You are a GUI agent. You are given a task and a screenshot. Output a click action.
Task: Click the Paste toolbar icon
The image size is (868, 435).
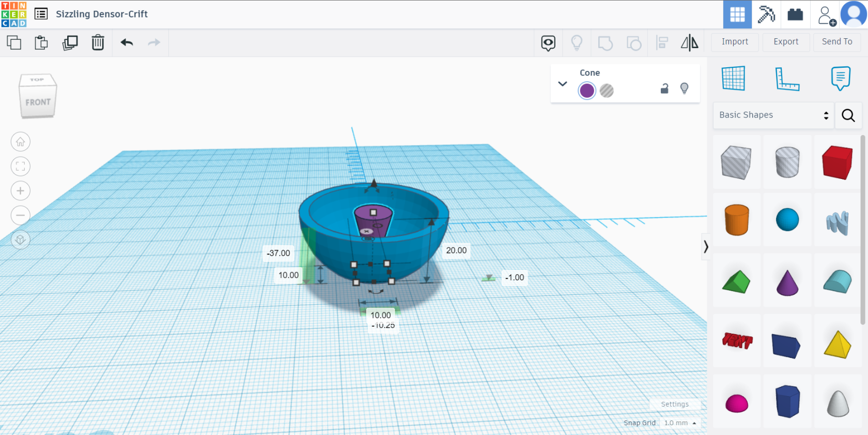tap(41, 42)
